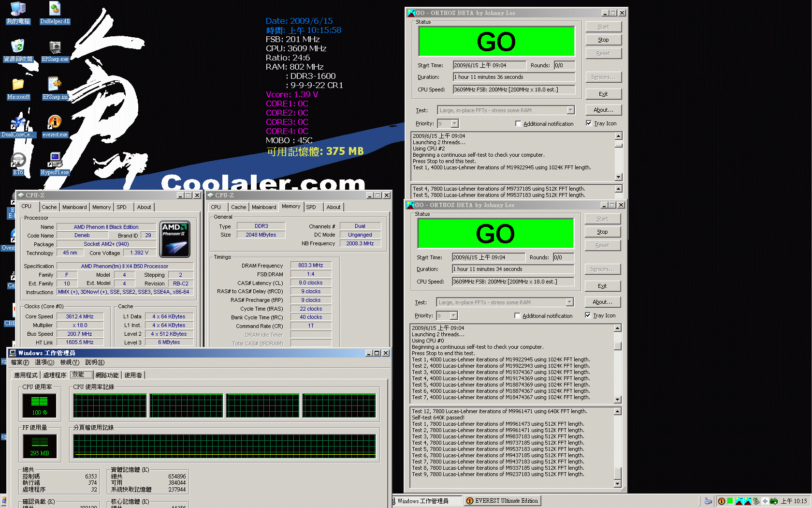Toggle Tray Icon checkbox in ORTHOS CPU #0 window

point(588,315)
